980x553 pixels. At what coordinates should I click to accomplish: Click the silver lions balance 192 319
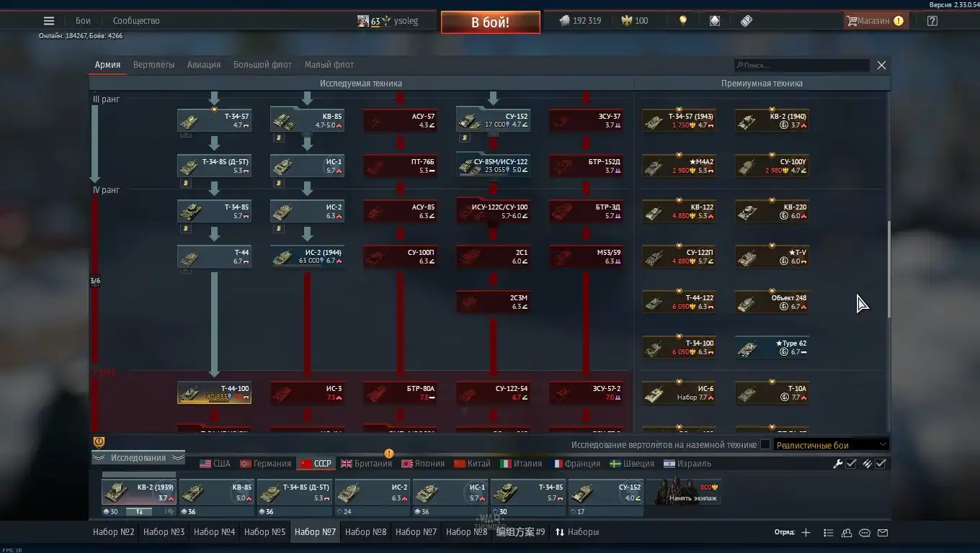(580, 21)
